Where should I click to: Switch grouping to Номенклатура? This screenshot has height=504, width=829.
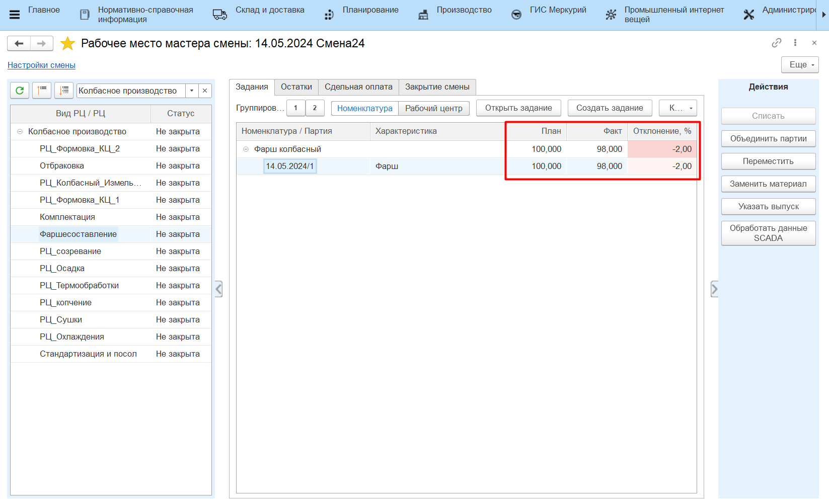tap(364, 108)
